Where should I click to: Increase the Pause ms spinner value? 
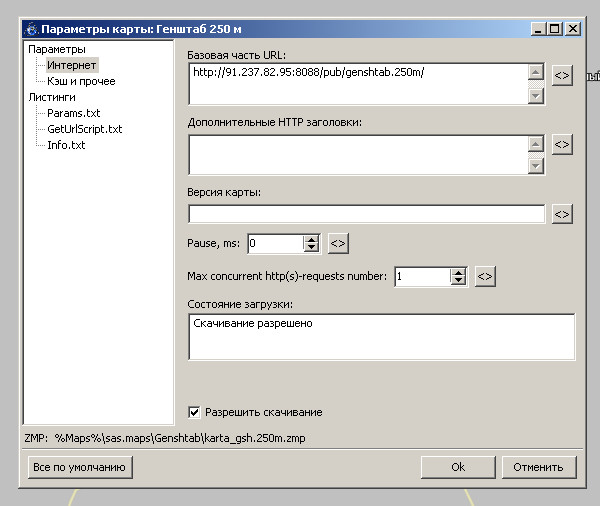click(311, 239)
